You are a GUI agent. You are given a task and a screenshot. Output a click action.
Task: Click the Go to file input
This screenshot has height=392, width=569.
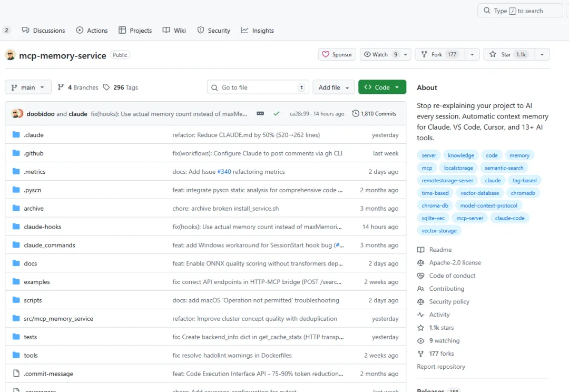point(258,87)
